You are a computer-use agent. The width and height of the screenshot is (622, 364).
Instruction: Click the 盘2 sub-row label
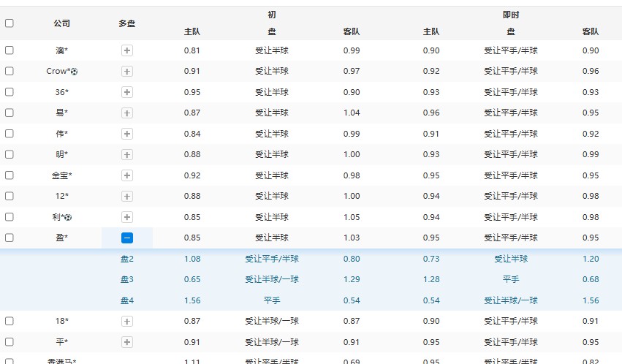127,259
